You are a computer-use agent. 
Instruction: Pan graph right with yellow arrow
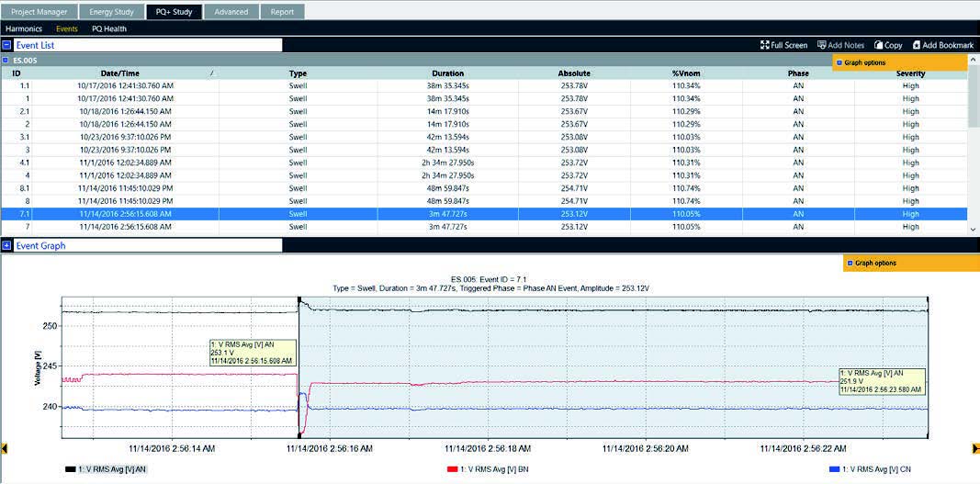click(975, 448)
